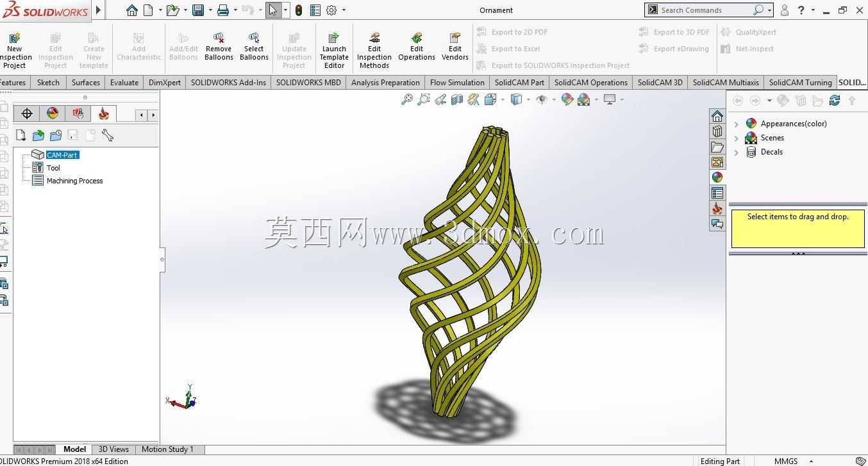
Task: Expand Scenes tree node
Action: coord(736,138)
